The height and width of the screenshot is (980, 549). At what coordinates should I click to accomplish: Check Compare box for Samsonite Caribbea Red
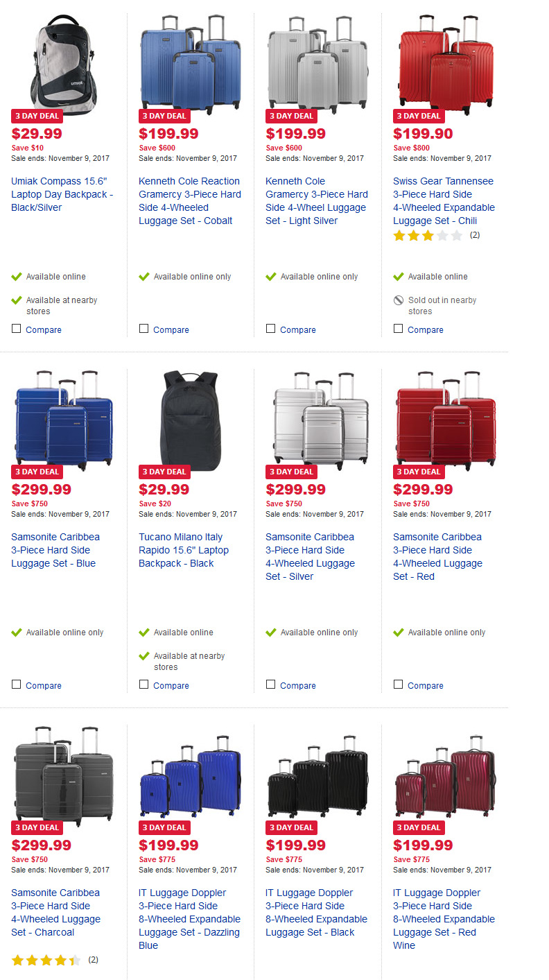pyautogui.click(x=398, y=685)
